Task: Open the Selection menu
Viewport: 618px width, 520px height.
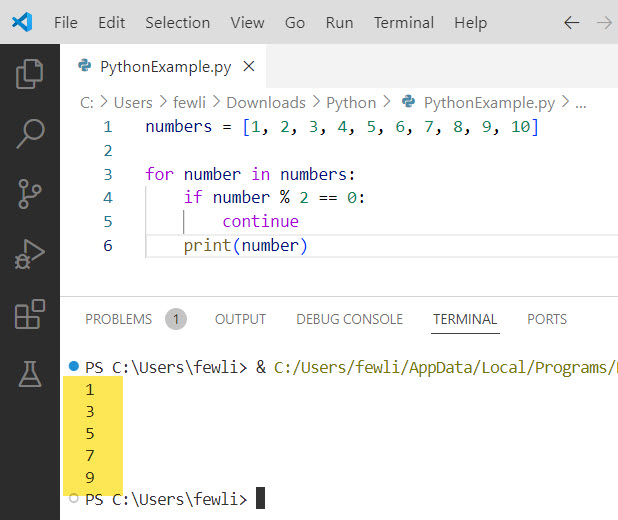Action: point(178,23)
